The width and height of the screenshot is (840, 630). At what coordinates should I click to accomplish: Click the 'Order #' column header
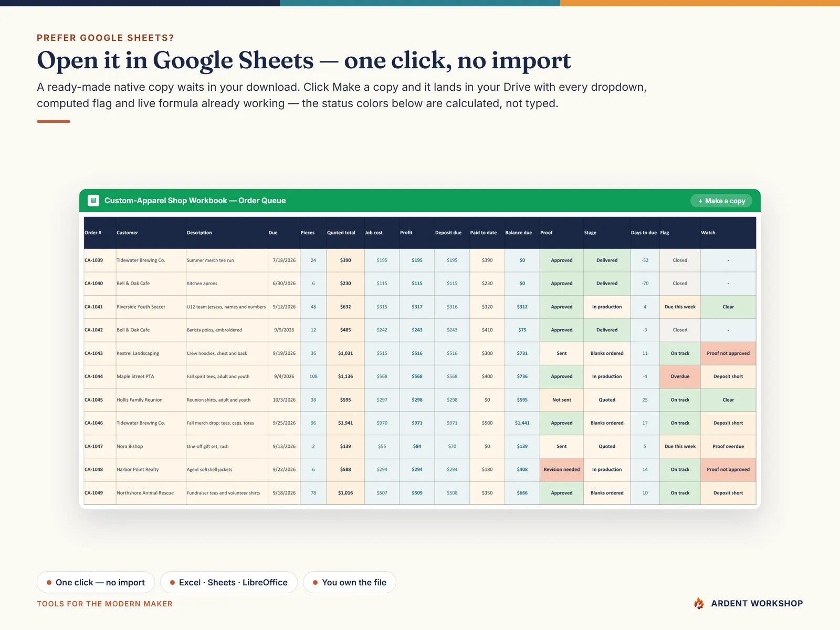point(100,233)
